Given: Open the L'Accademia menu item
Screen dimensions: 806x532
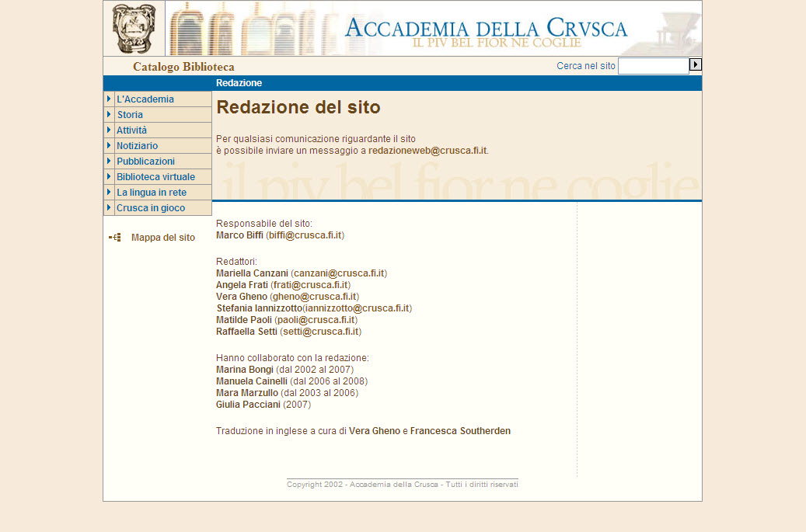Looking at the screenshot, I should pos(145,99).
